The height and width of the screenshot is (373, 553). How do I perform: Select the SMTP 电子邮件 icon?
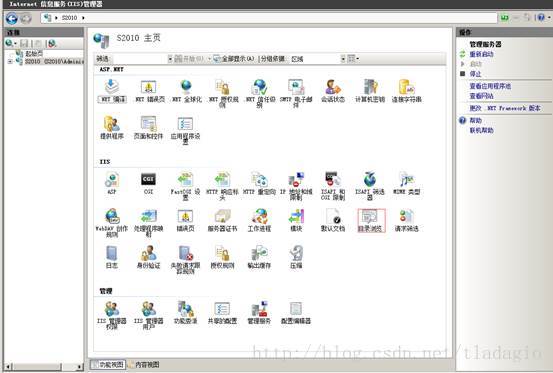pos(296,93)
